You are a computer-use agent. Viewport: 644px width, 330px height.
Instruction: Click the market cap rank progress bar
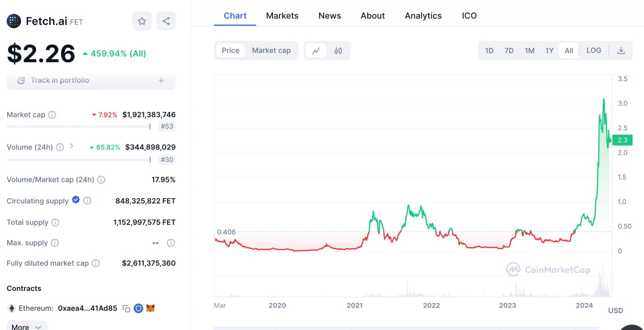[79, 126]
